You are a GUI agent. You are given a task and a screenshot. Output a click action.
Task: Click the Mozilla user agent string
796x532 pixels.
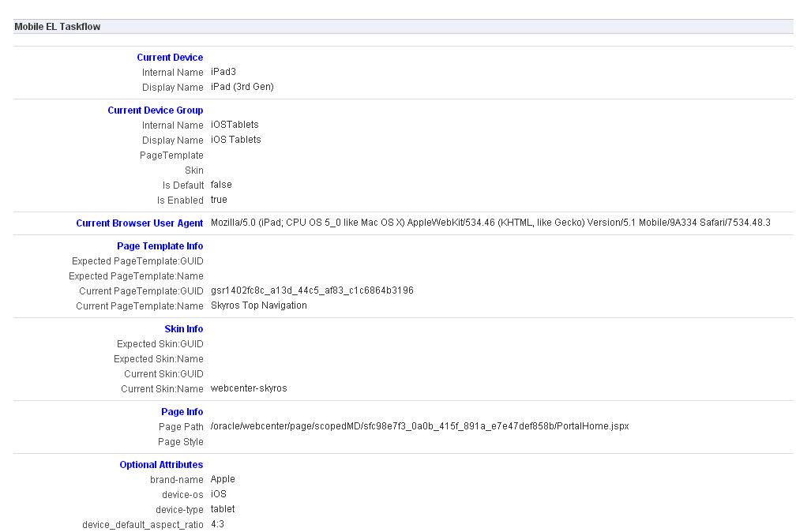click(490, 223)
